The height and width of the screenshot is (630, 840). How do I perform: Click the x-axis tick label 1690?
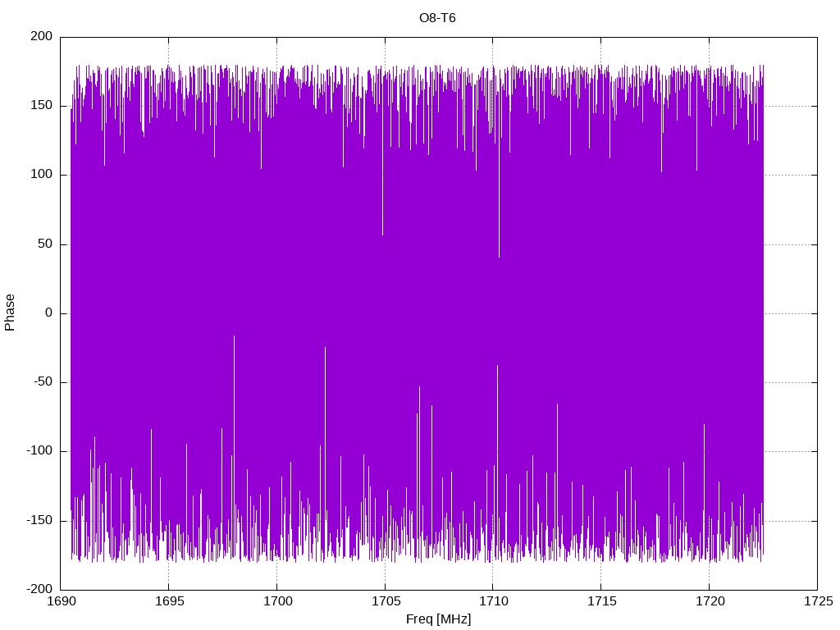tap(62, 601)
